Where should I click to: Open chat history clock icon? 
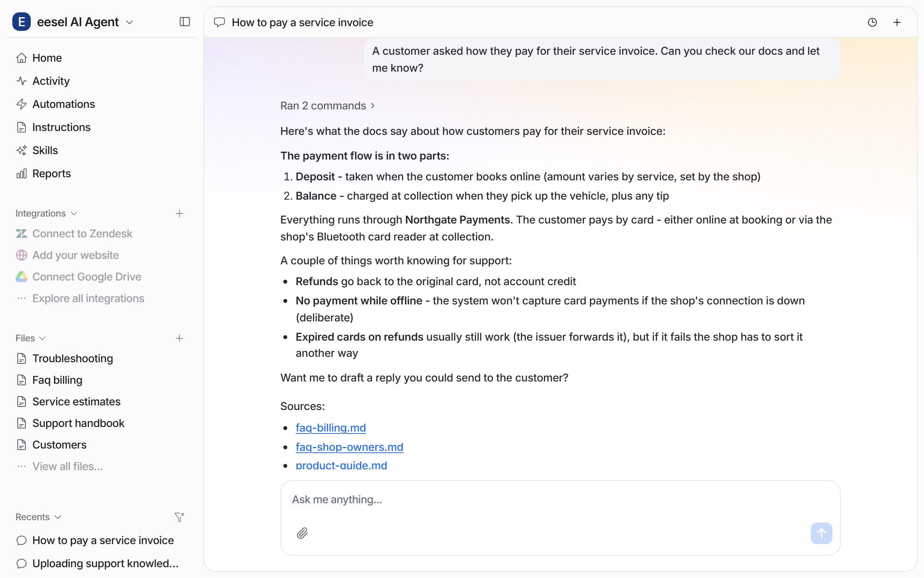pyautogui.click(x=872, y=22)
